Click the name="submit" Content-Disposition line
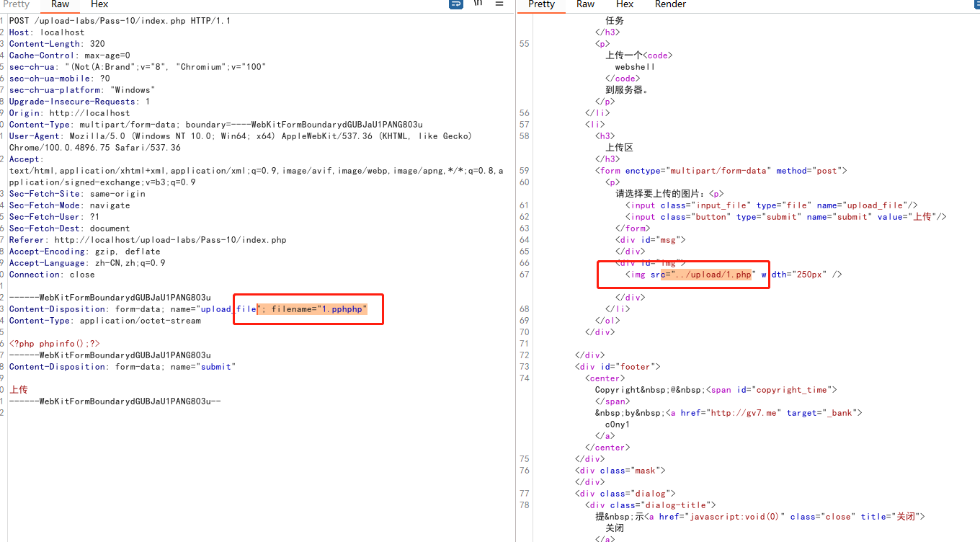Screen dimensions: 980x542 tap(122, 367)
